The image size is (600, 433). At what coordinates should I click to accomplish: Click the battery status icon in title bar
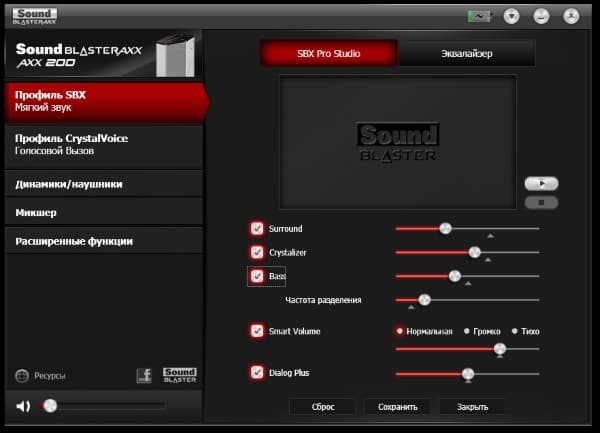coord(479,16)
